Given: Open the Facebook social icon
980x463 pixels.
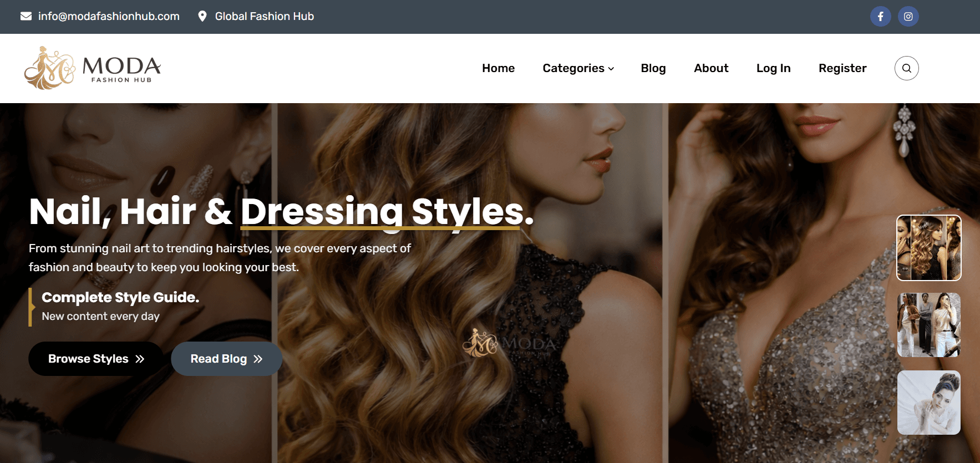Looking at the screenshot, I should [880, 17].
